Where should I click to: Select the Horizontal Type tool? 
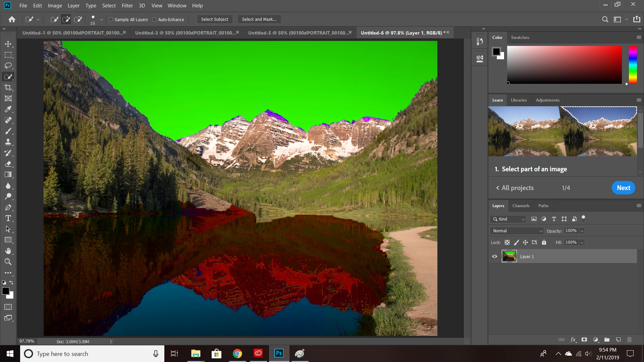(x=8, y=219)
